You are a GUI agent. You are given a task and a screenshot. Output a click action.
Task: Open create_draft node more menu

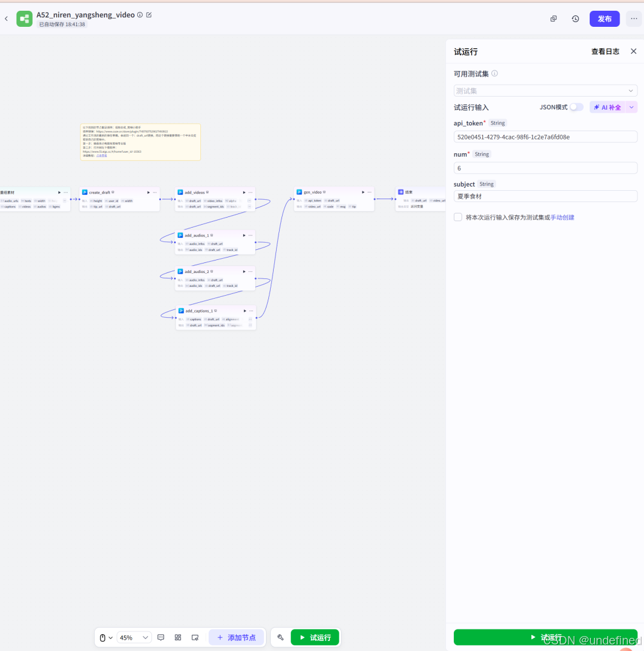point(155,192)
